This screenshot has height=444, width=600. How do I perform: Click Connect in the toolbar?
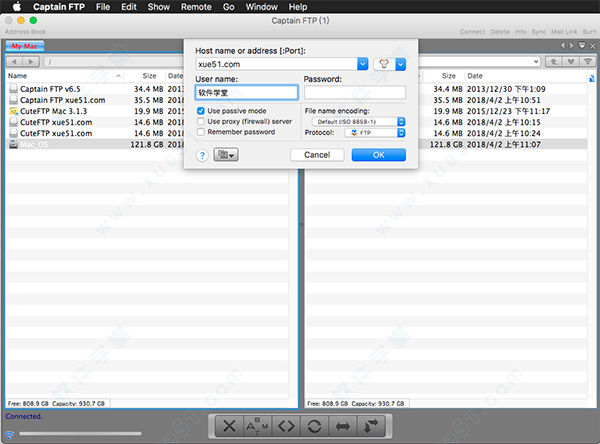point(473,32)
